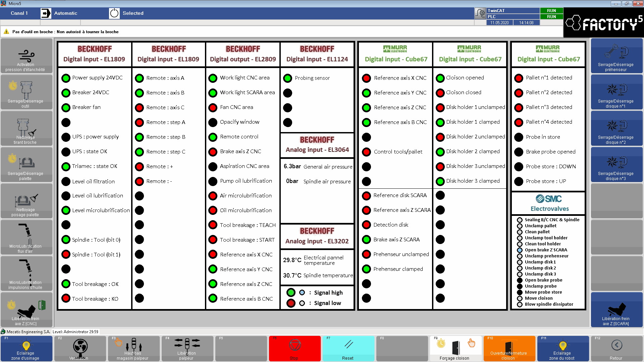Click the date field 11.05.2020

coord(499,23)
